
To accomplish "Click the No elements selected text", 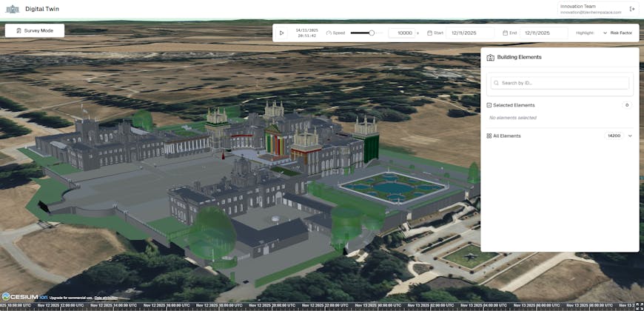I will click(x=512, y=118).
